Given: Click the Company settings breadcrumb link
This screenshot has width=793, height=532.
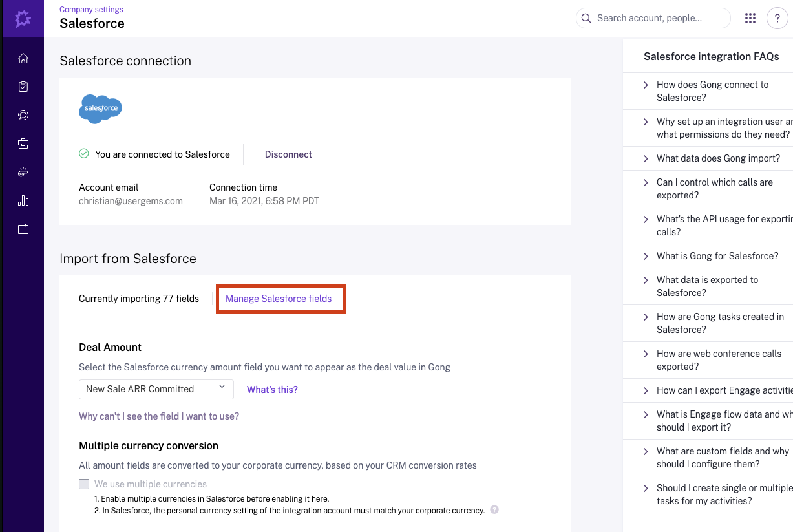Looking at the screenshot, I should point(91,10).
